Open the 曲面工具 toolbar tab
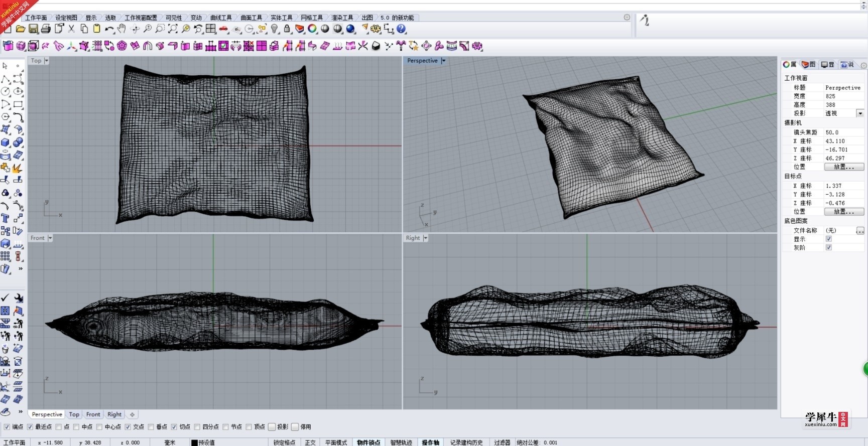This screenshot has height=446, width=868. [251, 18]
